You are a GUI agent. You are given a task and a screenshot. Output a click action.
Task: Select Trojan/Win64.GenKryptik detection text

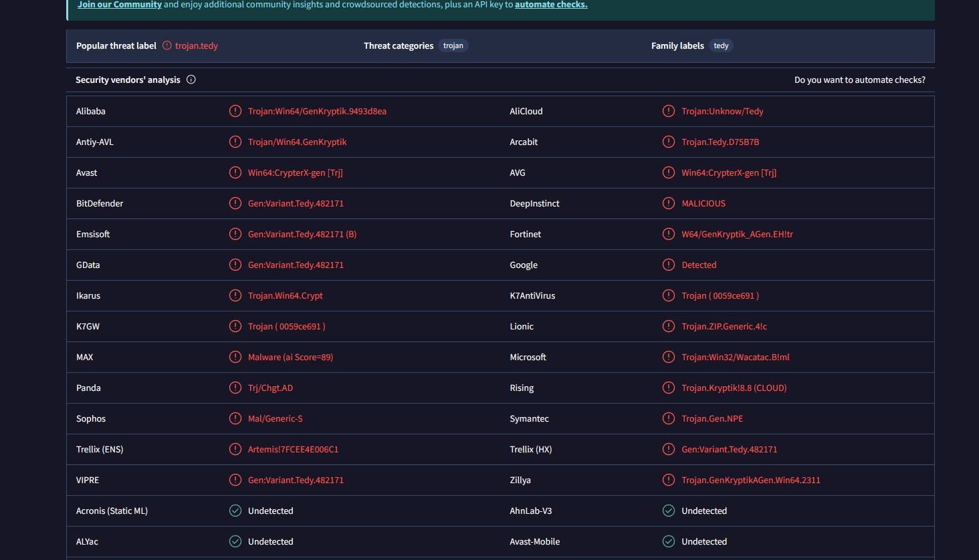pyautogui.click(x=297, y=142)
